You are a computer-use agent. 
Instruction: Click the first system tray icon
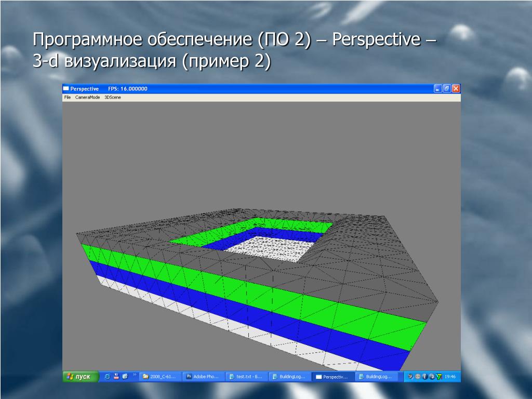click(x=411, y=377)
